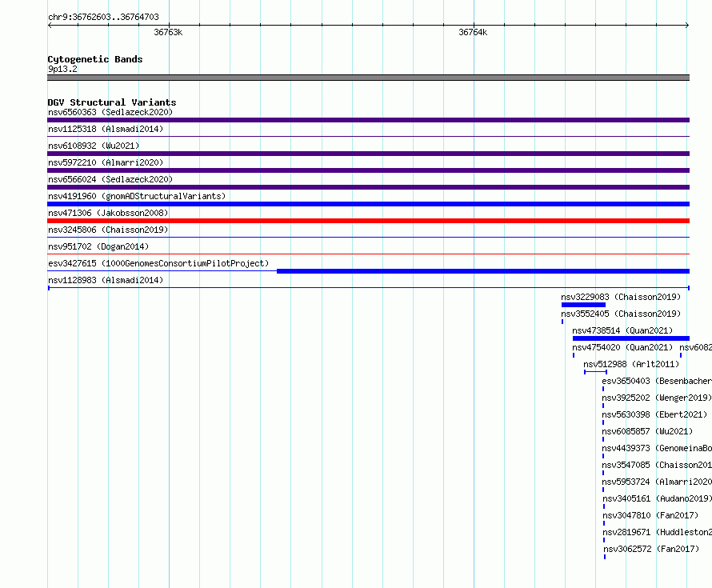
Task: Select the Cytogenetic Bands track title
Action: coord(95,59)
